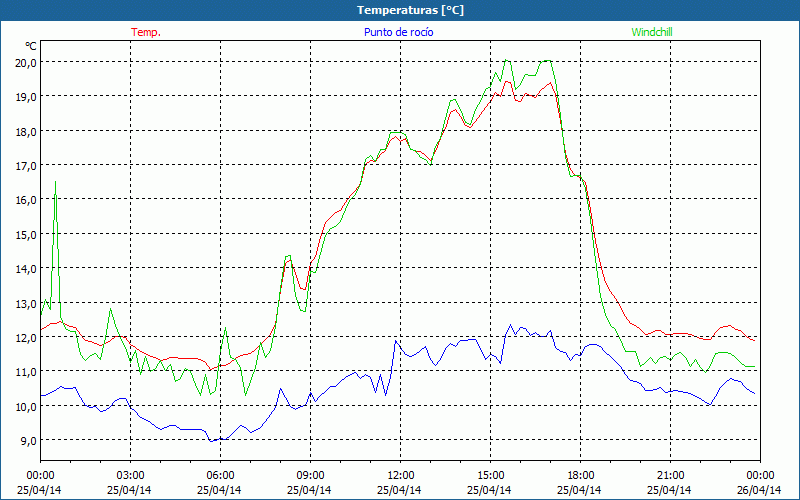Click the 16,0 y-axis value
The image size is (800, 500).
[26, 200]
